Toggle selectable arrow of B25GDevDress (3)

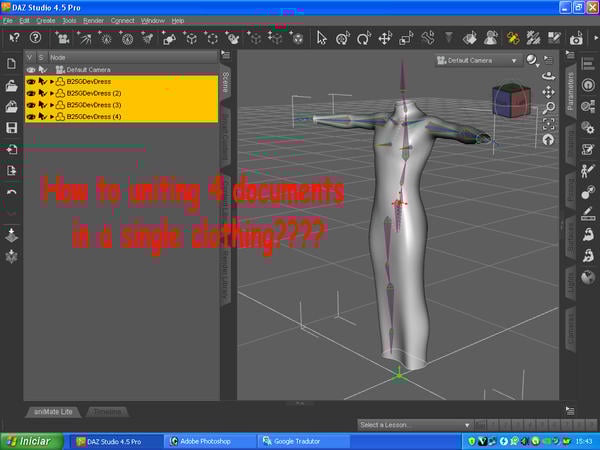42,105
